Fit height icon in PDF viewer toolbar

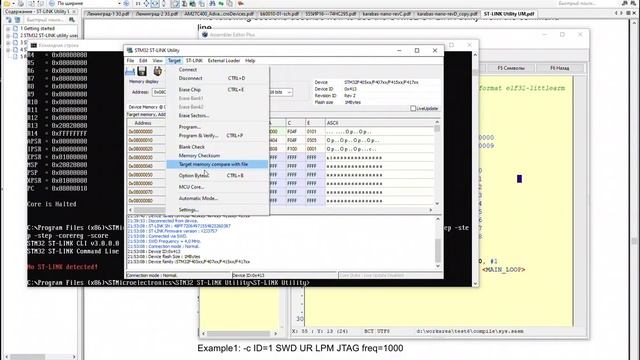pyautogui.click(x=164, y=3)
